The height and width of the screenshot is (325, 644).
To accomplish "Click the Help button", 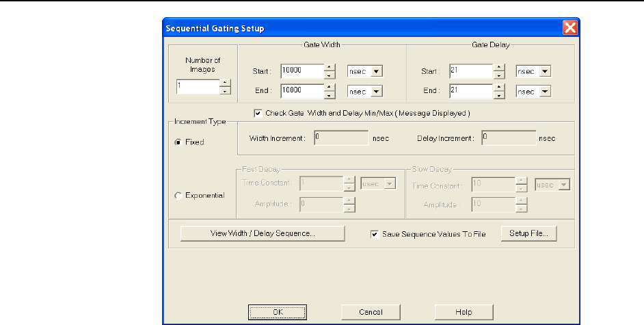I will coord(464,312).
